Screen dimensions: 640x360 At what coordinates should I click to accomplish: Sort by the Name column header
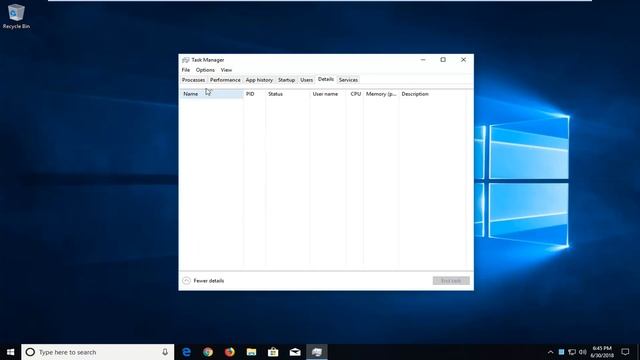(212, 94)
